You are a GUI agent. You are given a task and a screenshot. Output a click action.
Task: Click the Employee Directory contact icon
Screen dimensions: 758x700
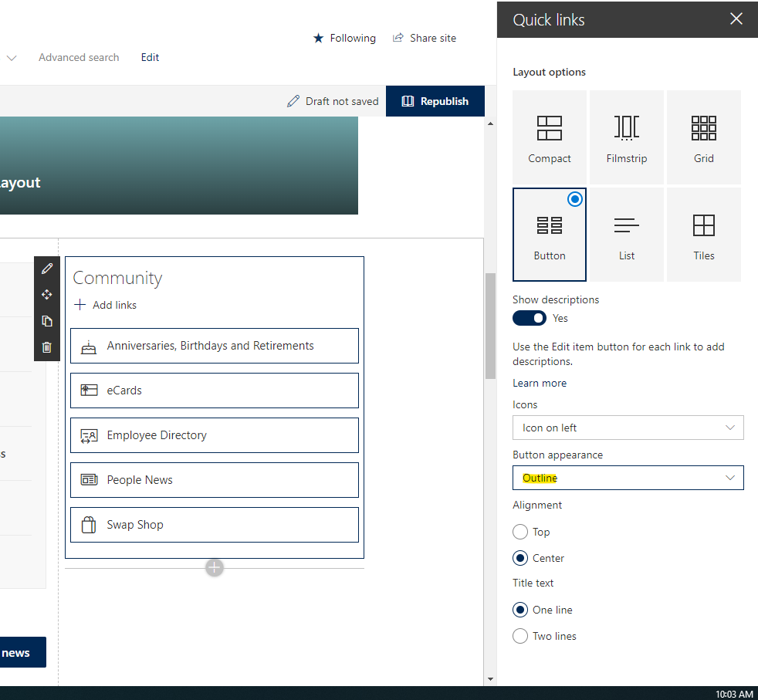(89, 435)
